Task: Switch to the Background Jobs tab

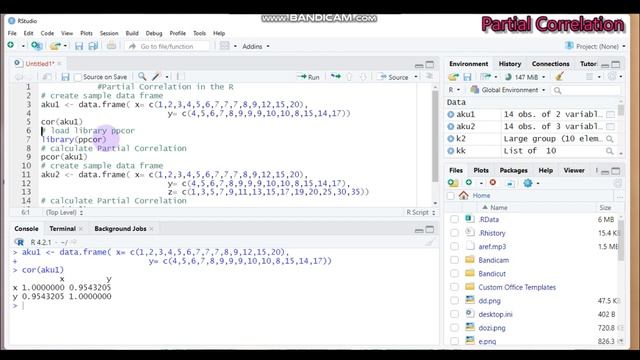Action: (120, 229)
